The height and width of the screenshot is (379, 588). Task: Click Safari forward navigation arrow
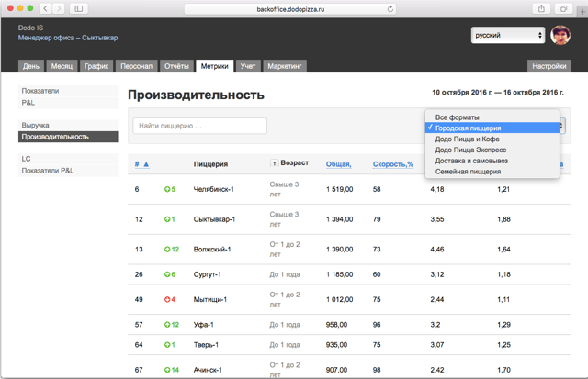click(59, 8)
